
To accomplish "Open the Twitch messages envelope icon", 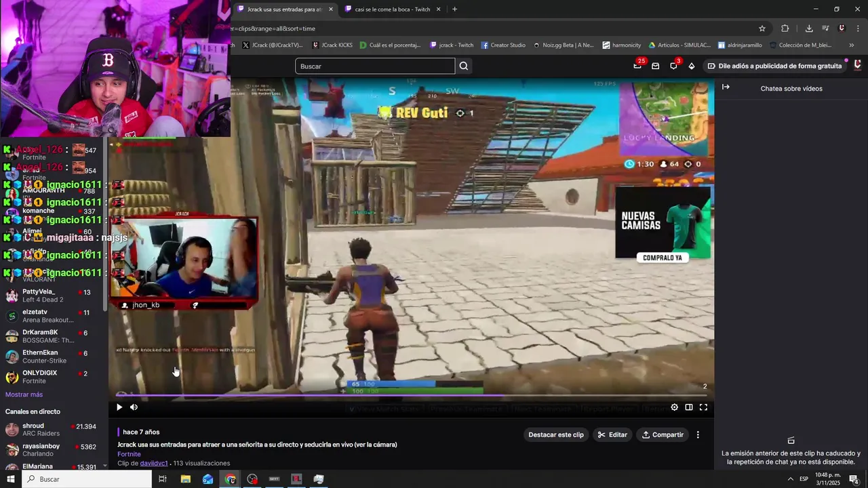I will (x=655, y=66).
